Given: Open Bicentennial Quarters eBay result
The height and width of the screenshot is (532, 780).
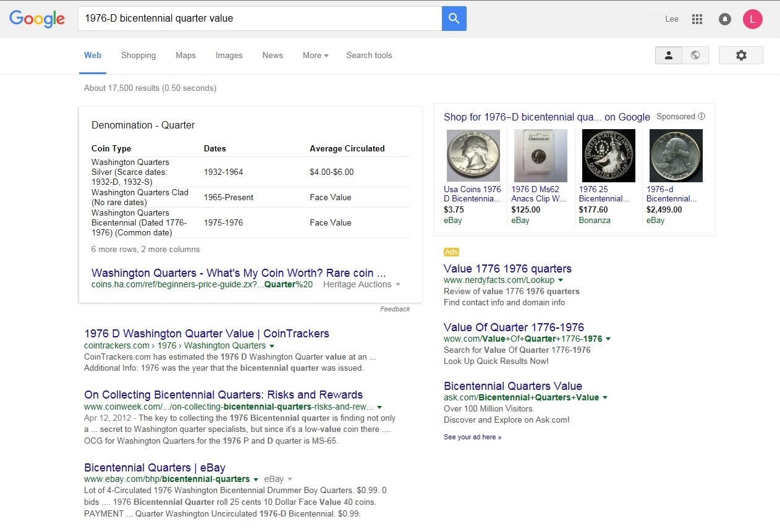Looking at the screenshot, I should point(155,468).
